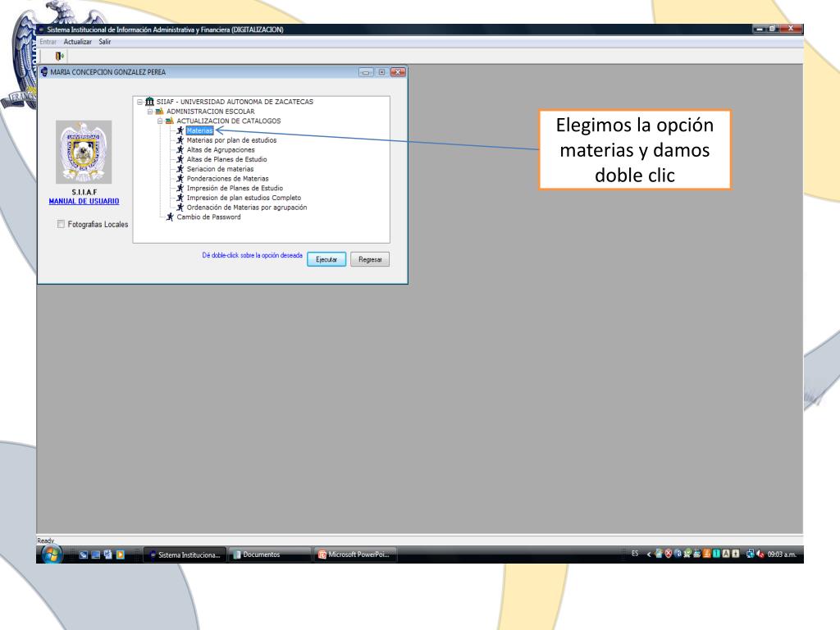Click runner icon beside Ponderaciones de Materias
The width and height of the screenshot is (840, 630).
[180, 178]
